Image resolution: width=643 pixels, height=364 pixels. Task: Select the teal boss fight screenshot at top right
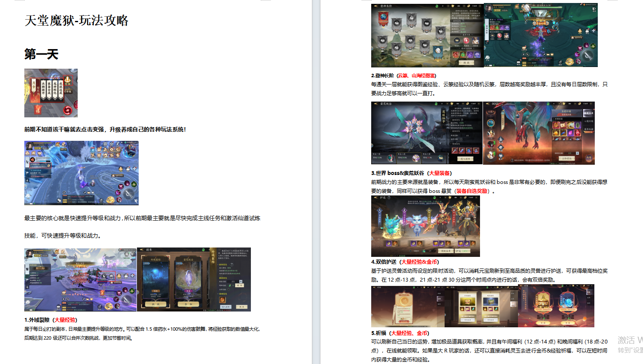(541, 35)
